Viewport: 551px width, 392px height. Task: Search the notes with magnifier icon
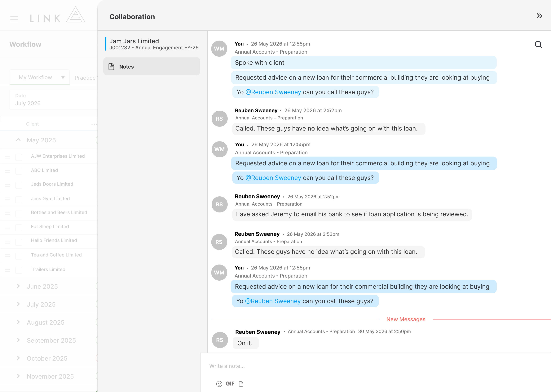pyautogui.click(x=538, y=44)
